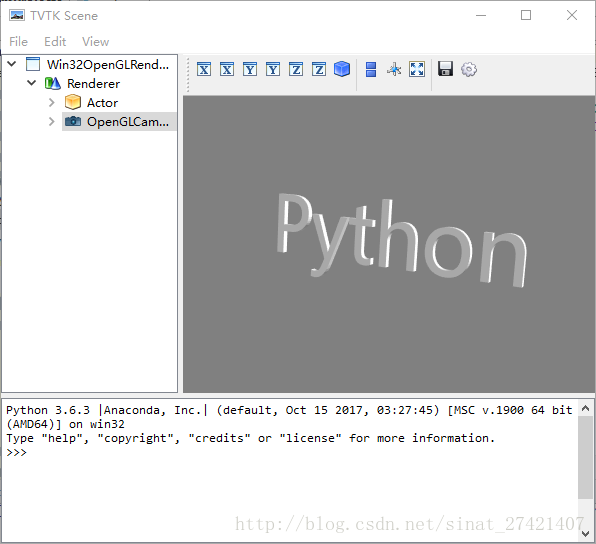596x544 pixels.
Task: Click the first Y view icon (view along -Y)
Action: (250, 70)
